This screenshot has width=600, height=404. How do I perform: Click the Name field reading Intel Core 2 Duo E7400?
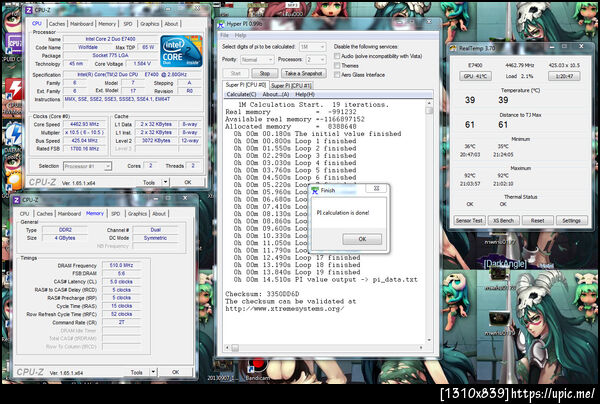(110, 39)
